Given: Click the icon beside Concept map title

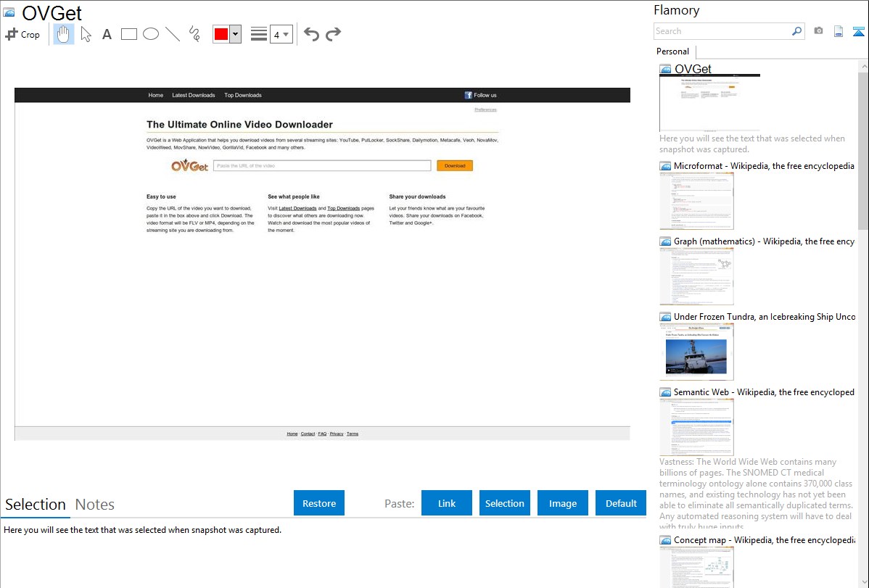Looking at the screenshot, I should (665, 540).
